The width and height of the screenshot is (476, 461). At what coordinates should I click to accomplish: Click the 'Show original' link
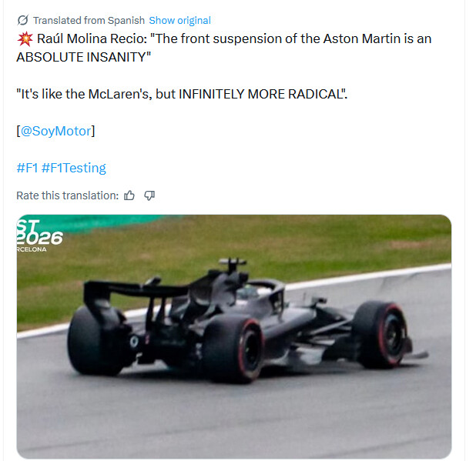point(179,21)
